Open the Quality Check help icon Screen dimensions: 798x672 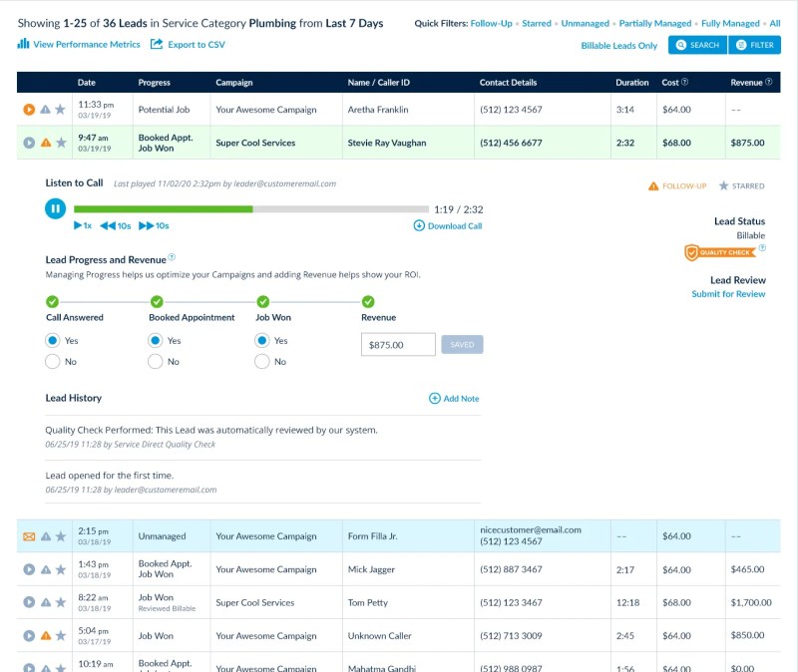[762, 247]
